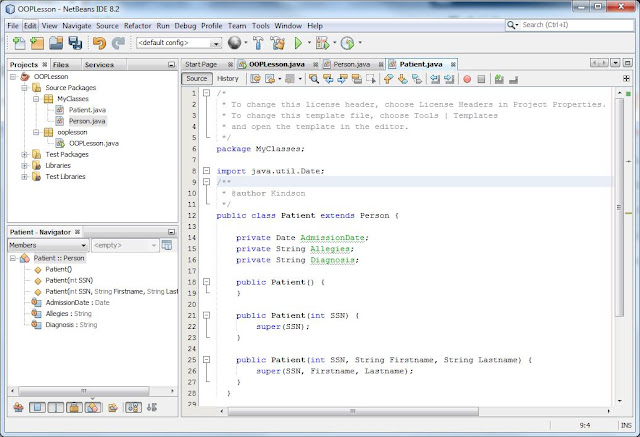
Task: Collapse the MyClasses package node
Action: (x=36, y=99)
